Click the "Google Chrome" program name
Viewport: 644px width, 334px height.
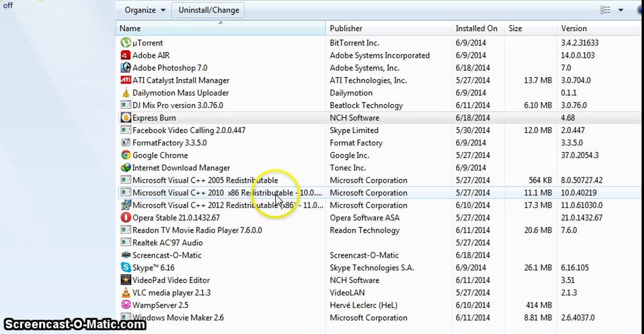[160, 155]
